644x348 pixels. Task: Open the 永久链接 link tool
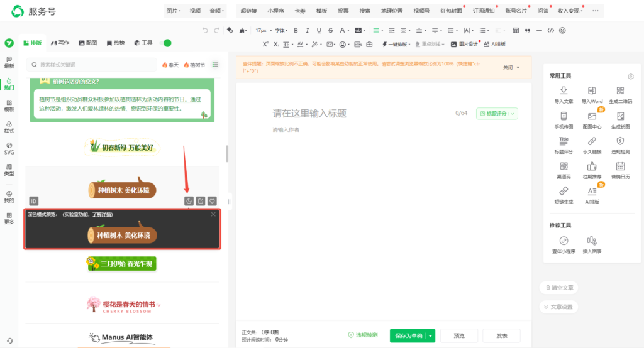point(592,145)
